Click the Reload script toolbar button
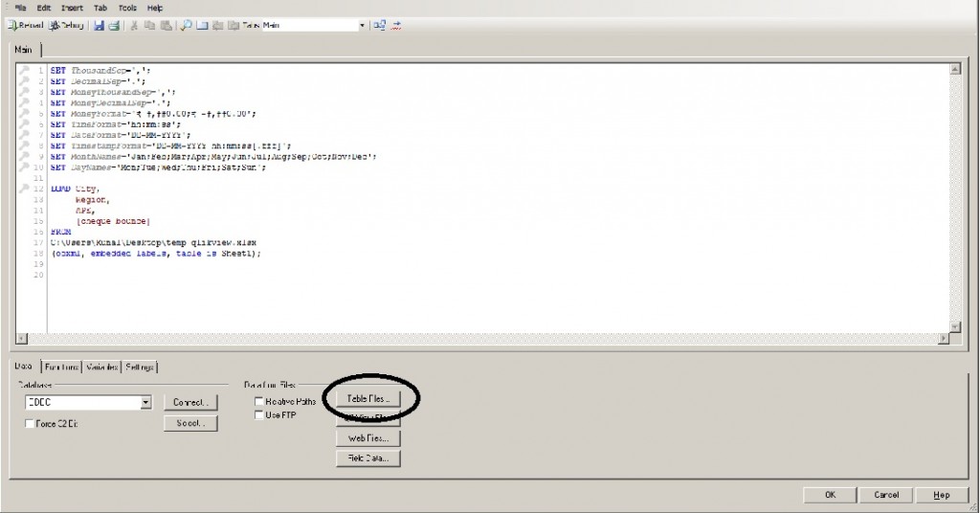Viewport: 980px width, 513px height. [24, 25]
